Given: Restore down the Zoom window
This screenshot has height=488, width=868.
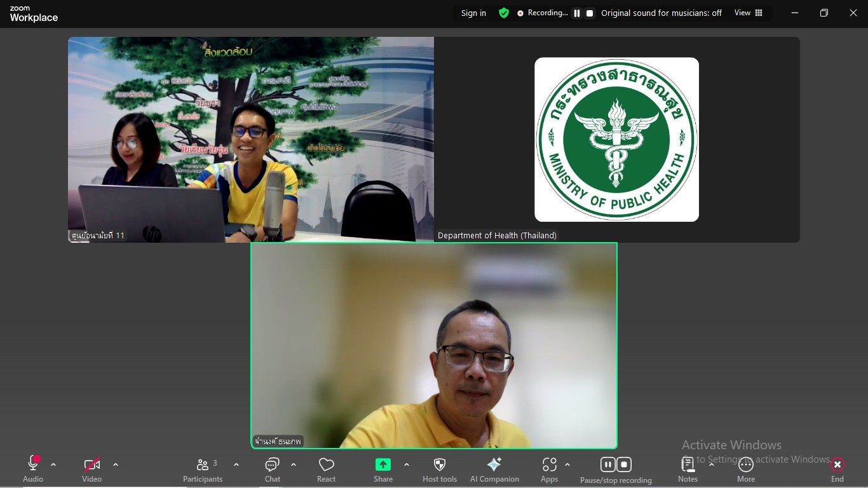Looking at the screenshot, I should coord(824,13).
